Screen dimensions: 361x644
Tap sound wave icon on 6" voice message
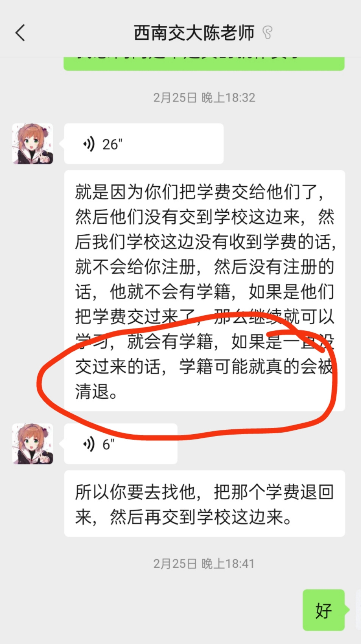click(89, 444)
